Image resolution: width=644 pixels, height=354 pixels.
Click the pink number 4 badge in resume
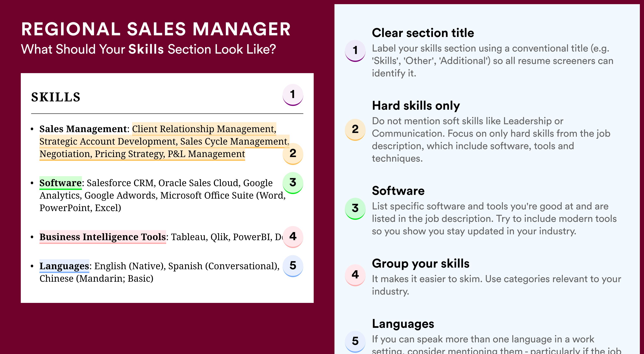point(293,237)
